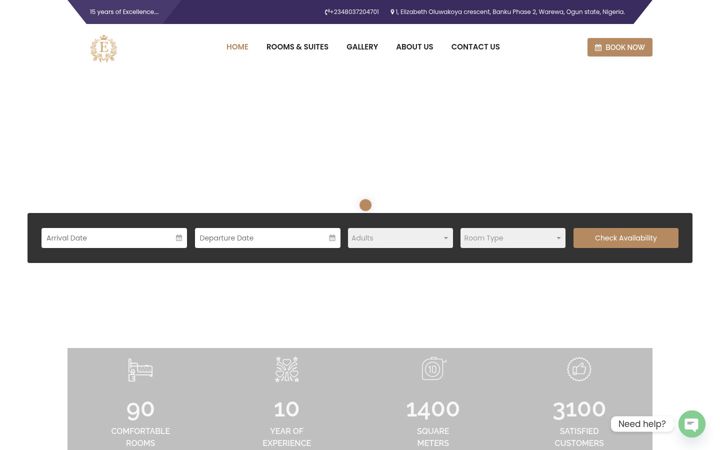Focus the Arrival Date field

coord(114,238)
